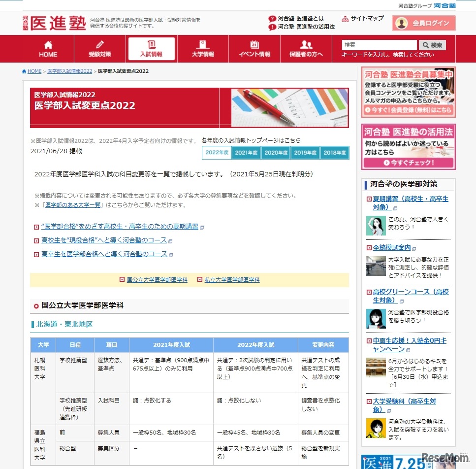Click the calendar icon on イベント情報
Image resolution: width=476 pixels, height=469 pixels.
(254, 43)
